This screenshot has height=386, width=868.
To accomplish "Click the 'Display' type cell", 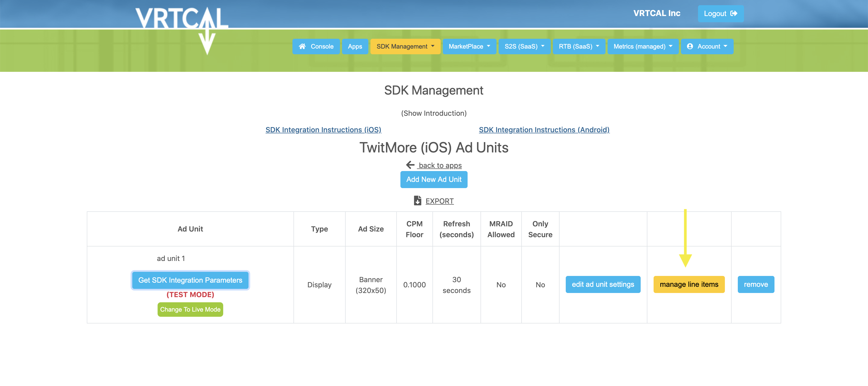I will coord(319,285).
